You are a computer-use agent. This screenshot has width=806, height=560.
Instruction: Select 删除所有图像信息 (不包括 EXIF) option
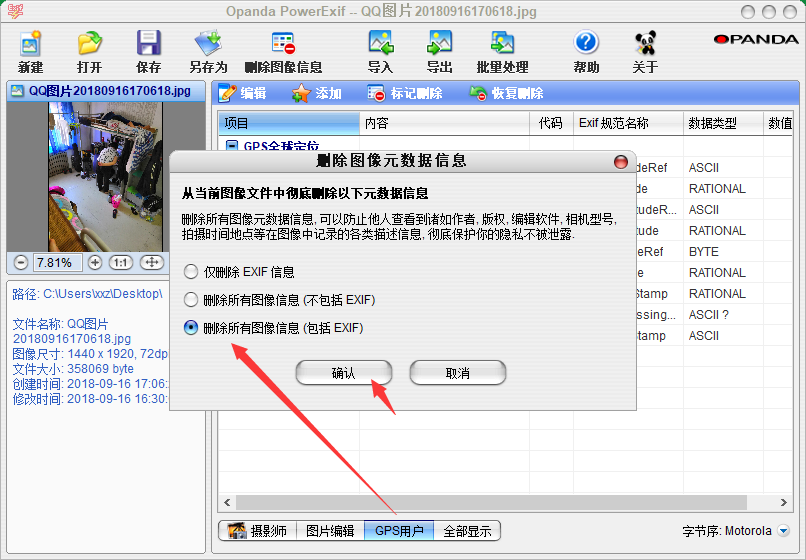191,299
